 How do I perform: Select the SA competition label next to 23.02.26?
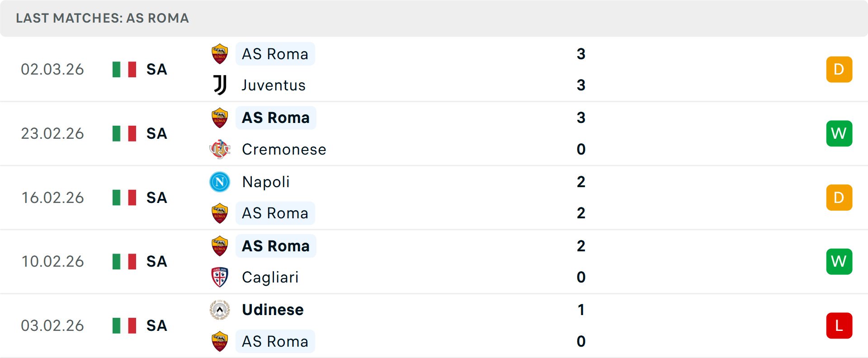(156, 133)
